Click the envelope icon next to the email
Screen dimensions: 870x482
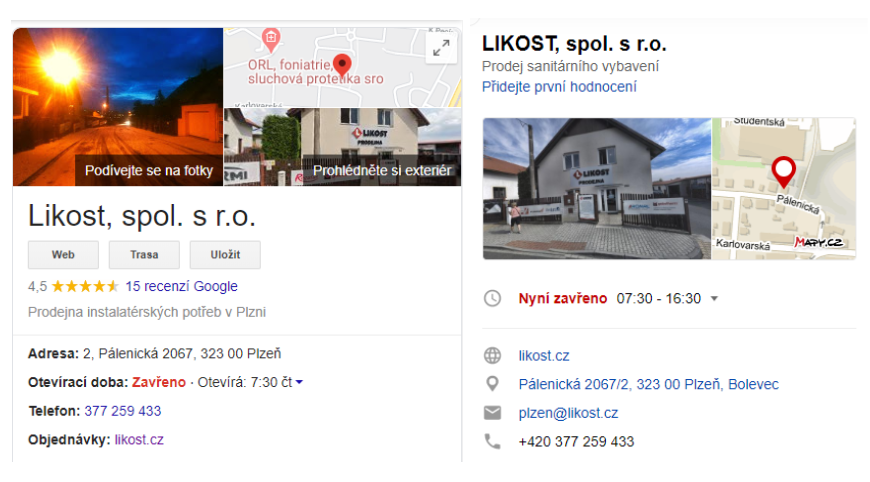(492, 413)
